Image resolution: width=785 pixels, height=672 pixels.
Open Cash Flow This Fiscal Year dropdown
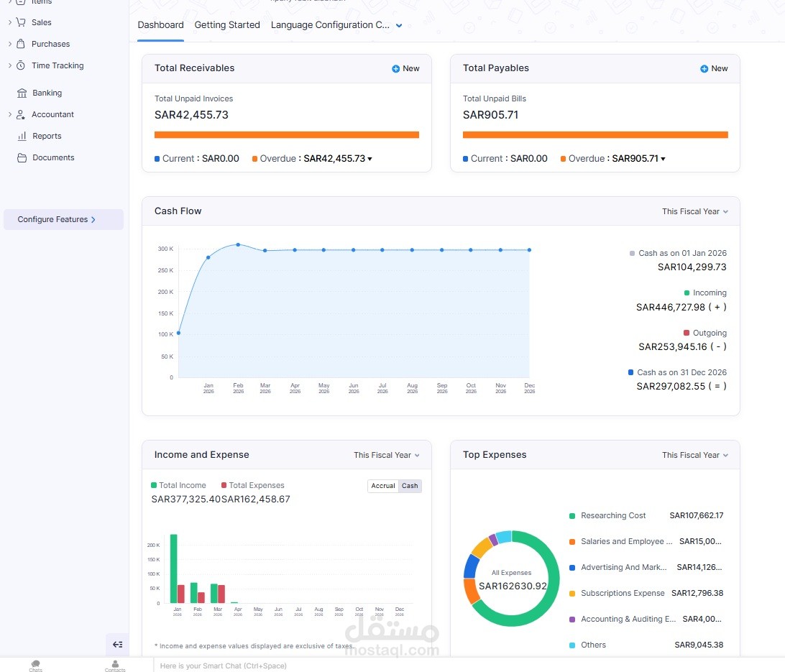tap(695, 211)
